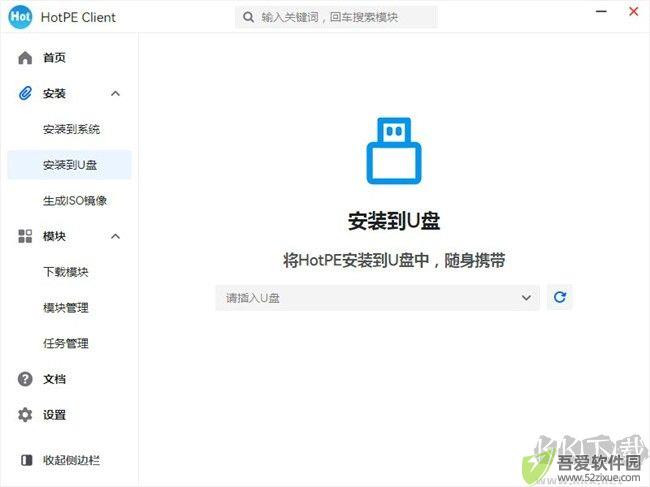Collapse the 安装 section chevron
Viewport: 650px width, 487px height.
coord(115,94)
